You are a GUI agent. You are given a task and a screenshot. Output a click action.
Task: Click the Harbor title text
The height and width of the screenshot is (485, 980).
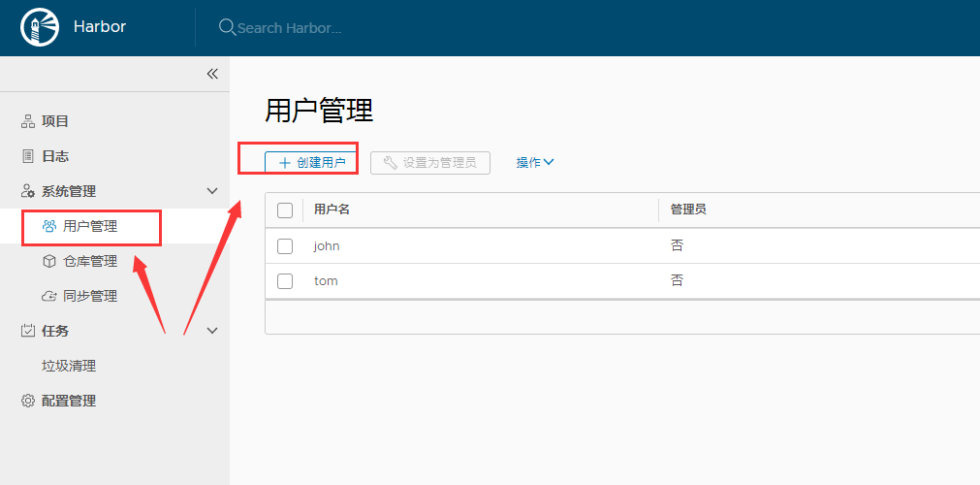coord(100,27)
